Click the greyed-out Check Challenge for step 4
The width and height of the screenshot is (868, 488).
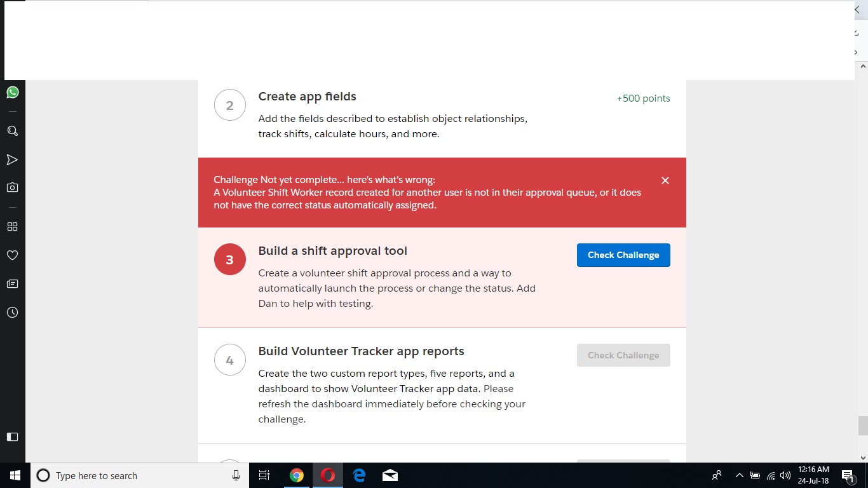coord(623,355)
